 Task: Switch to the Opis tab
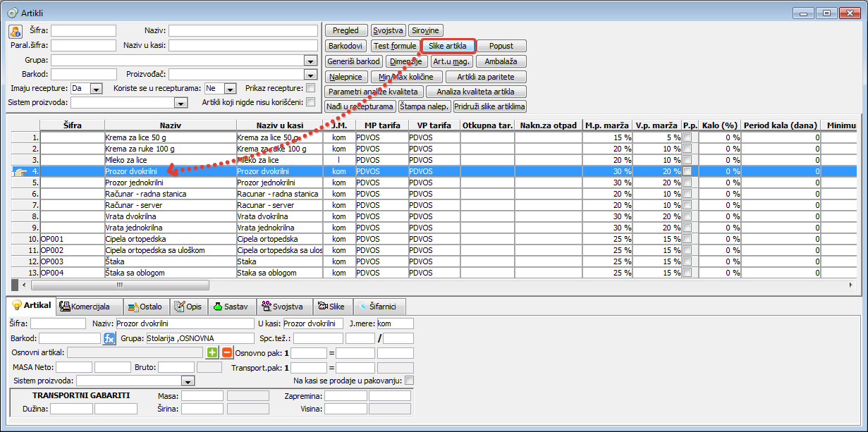click(x=188, y=307)
